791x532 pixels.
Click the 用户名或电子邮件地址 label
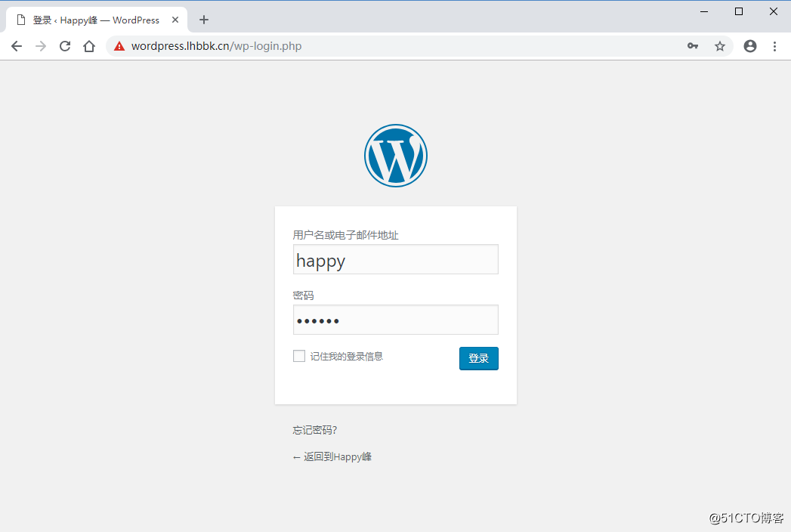point(345,235)
